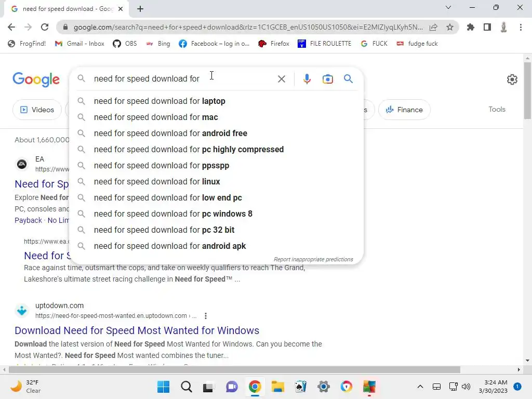Open the Chrome three-dot menu
The width and height of the screenshot is (532, 399).
coord(521,27)
